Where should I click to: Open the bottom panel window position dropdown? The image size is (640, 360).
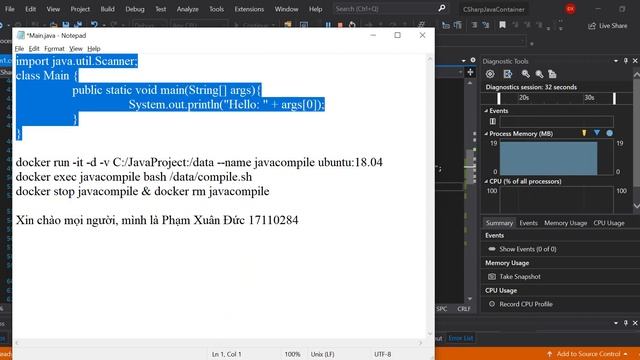coord(616,323)
